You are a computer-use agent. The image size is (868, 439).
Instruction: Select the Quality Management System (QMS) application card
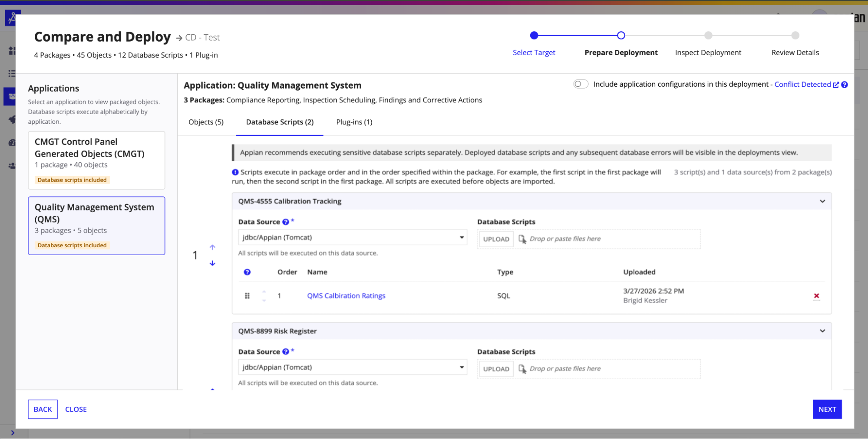click(x=96, y=226)
